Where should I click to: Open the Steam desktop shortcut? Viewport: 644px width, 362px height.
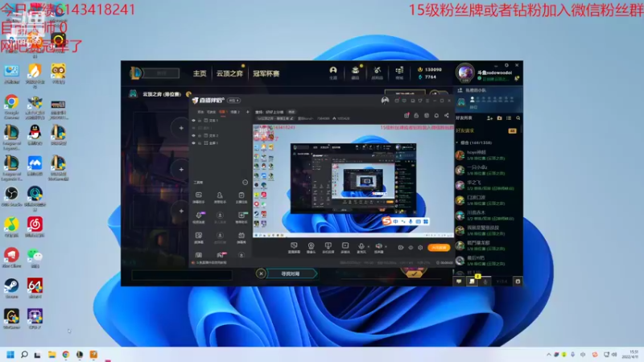point(11,289)
